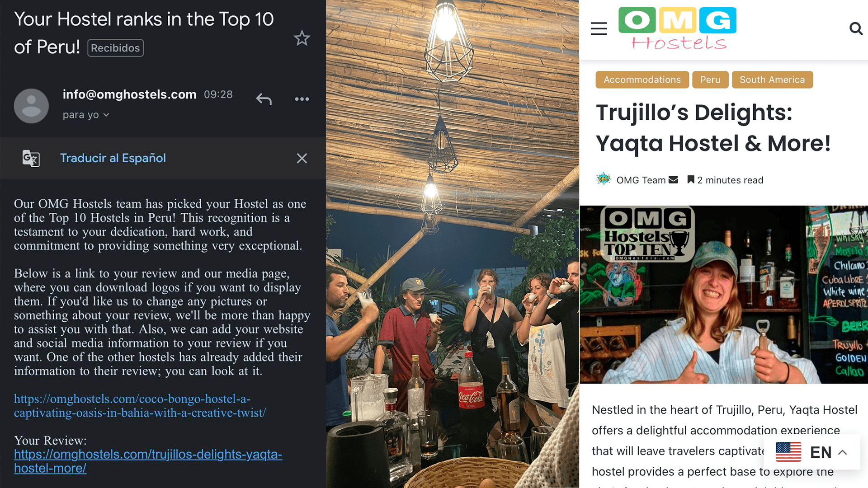Screen dimensions: 868x488
Task: Click the OMG Hostels logo
Action: 677,28
